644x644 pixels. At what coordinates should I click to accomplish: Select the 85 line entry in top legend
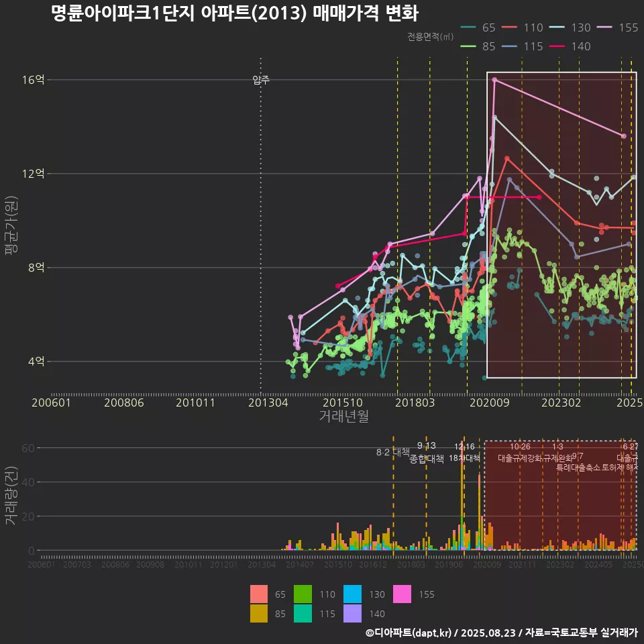click(478, 46)
